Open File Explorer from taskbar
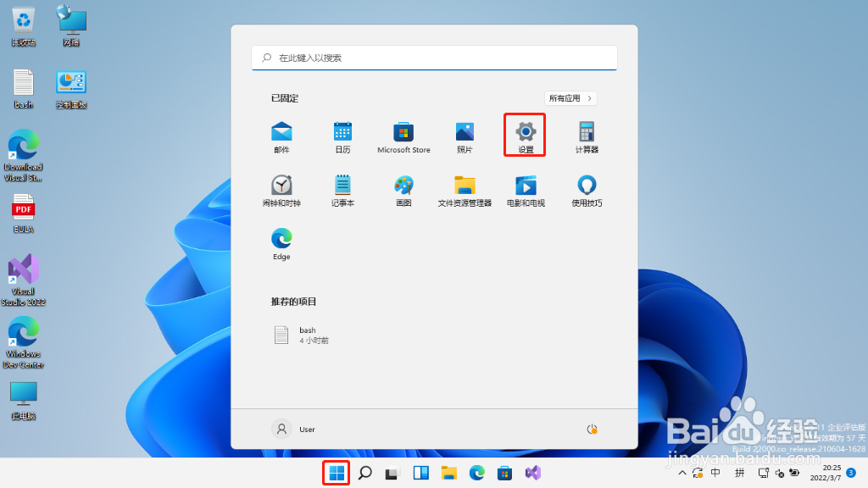This screenshot has height=488, width=868. pos(448,473)
